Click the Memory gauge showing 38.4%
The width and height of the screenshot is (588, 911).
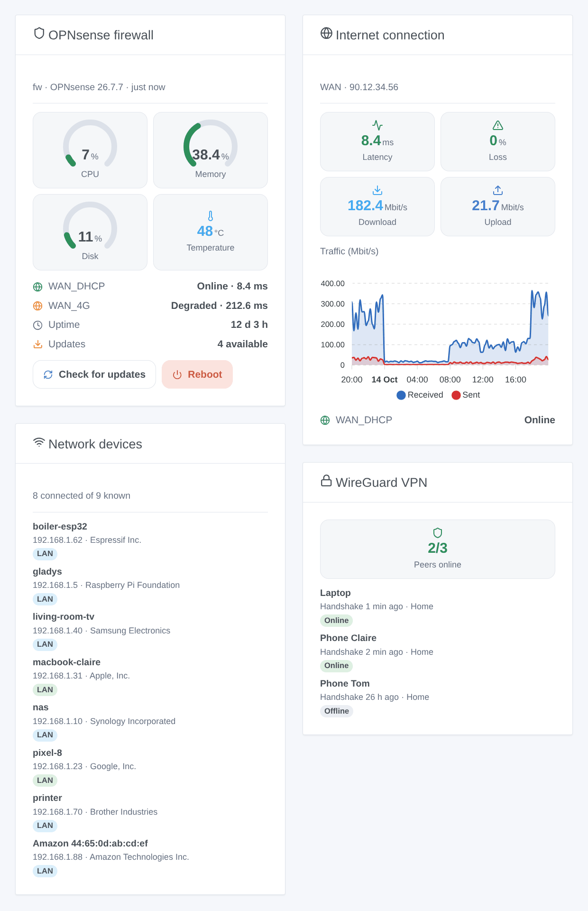pos(211,150)
